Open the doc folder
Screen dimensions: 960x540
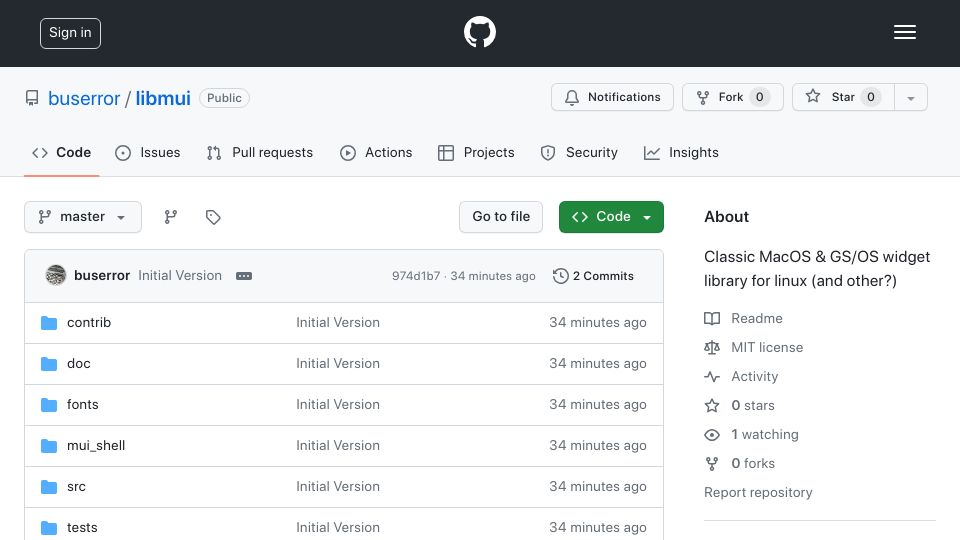[78, 364]
